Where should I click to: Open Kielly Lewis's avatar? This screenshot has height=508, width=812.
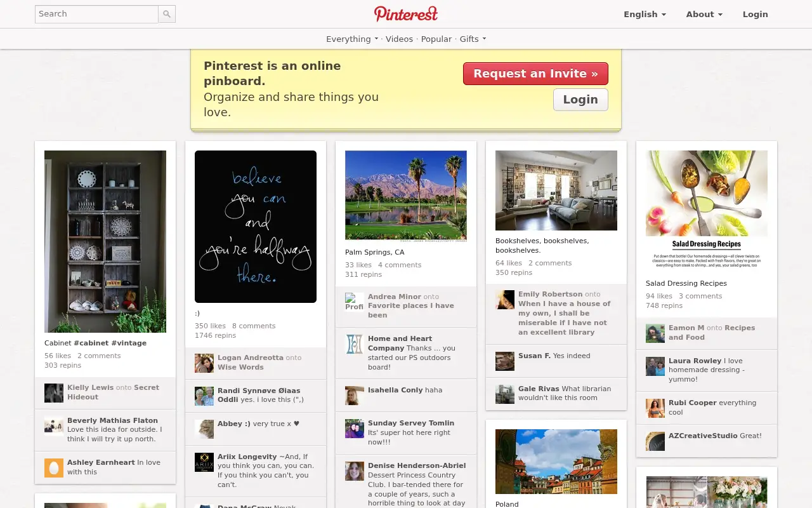pos(54,392)
